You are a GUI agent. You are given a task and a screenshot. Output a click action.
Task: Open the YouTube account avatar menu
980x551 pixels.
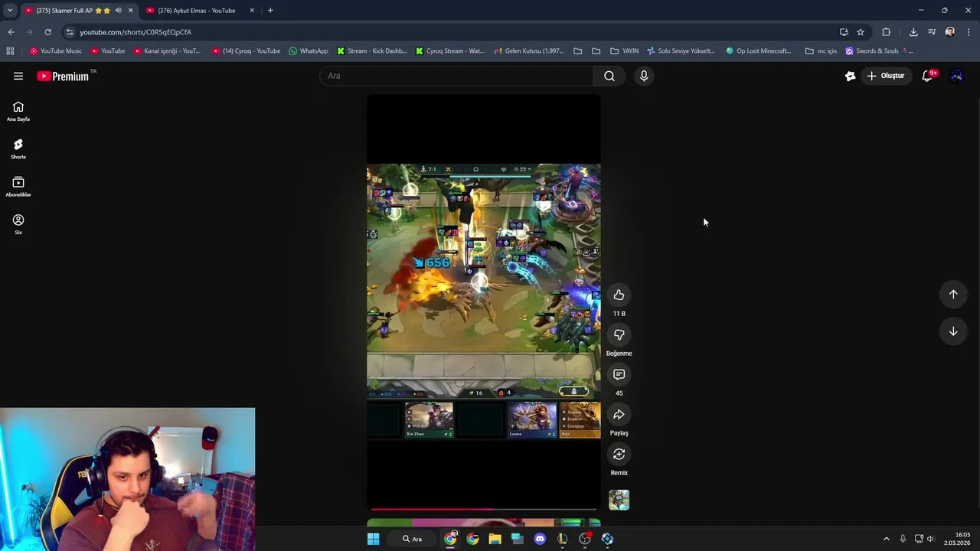coord(956,76)
